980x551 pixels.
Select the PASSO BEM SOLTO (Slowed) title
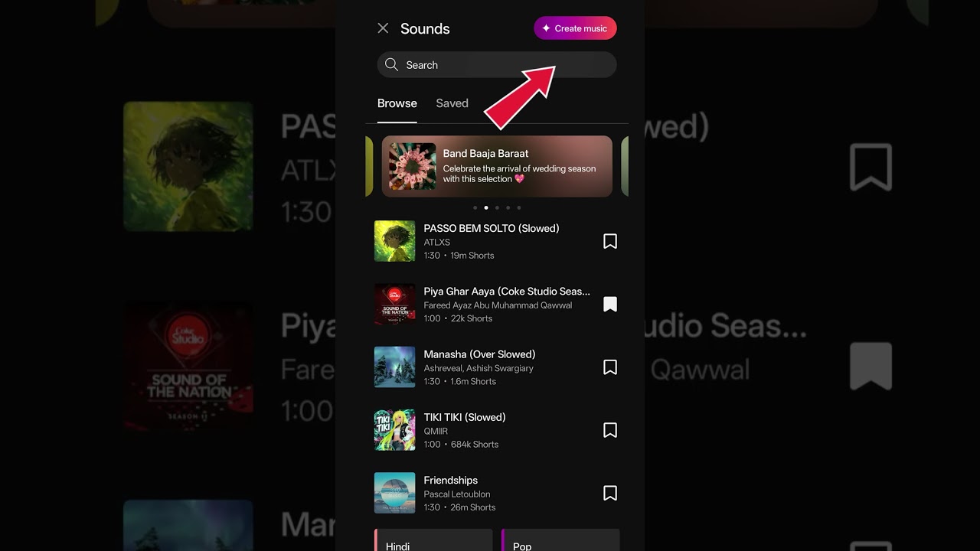point(492,228)
